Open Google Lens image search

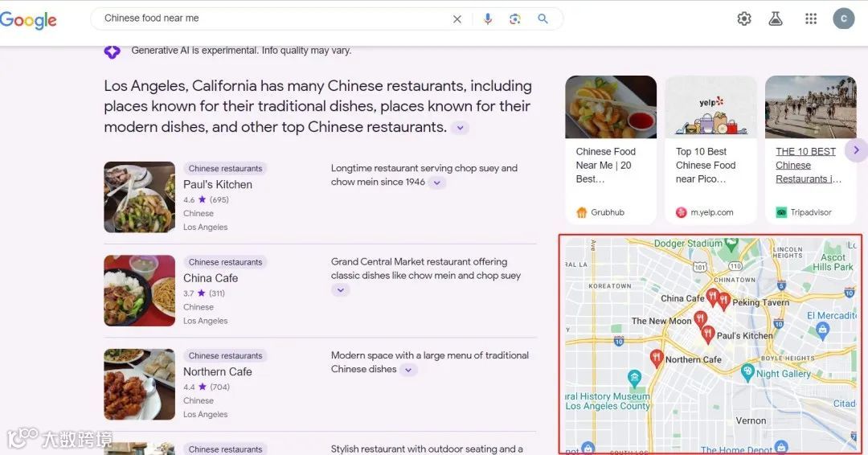coord(515,18)
